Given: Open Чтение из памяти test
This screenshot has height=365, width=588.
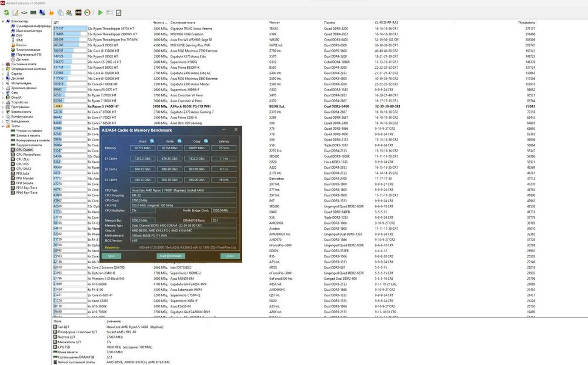Looking at the screenshot, I should click(29, 131).
